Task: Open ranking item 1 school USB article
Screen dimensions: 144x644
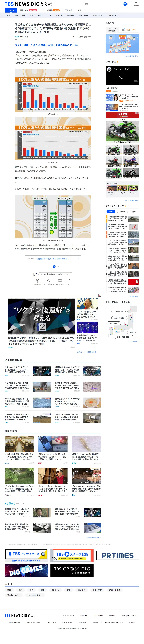Action: 122,219
